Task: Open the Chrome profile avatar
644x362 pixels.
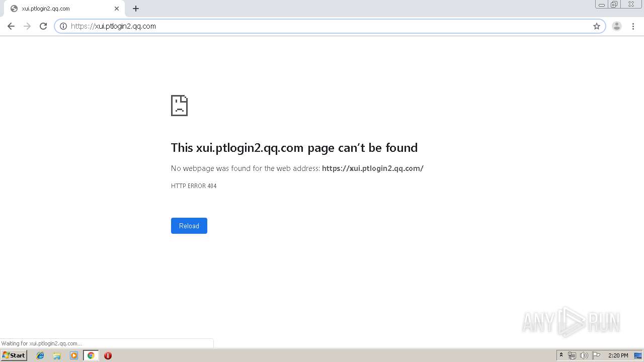Action: (617, 26)
